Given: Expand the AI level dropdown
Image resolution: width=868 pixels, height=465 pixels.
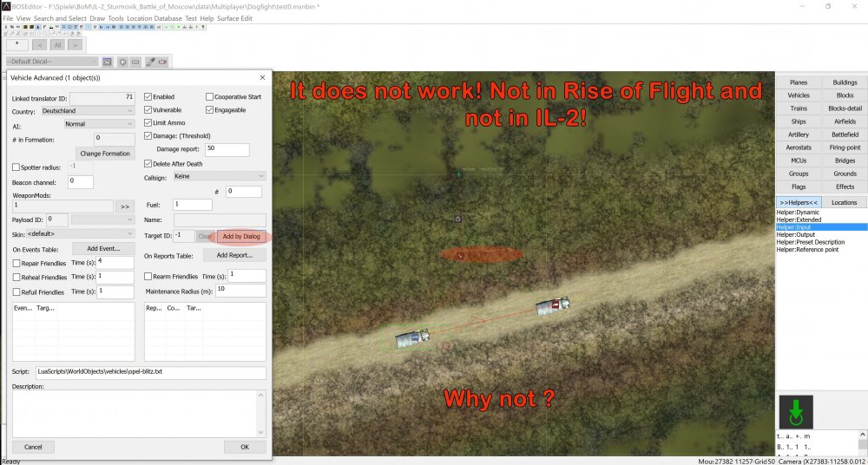Looking at the screenshot, I should click(98, 124).
